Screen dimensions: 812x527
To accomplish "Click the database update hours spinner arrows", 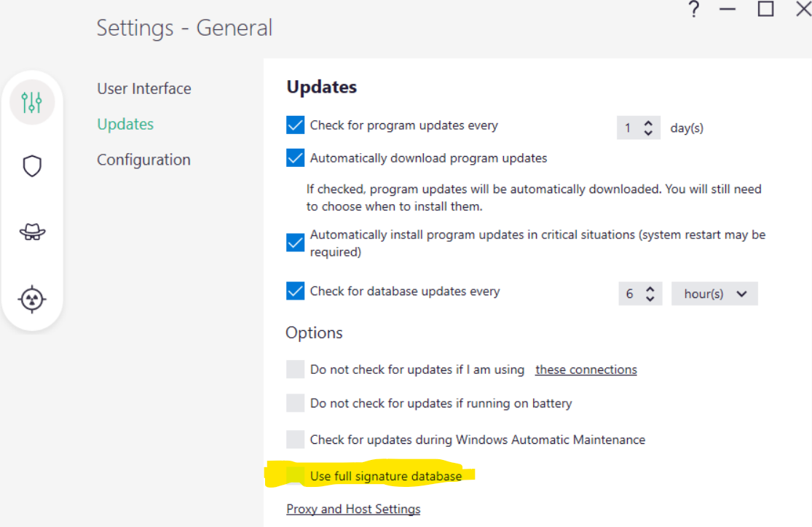I will (650, 294).
